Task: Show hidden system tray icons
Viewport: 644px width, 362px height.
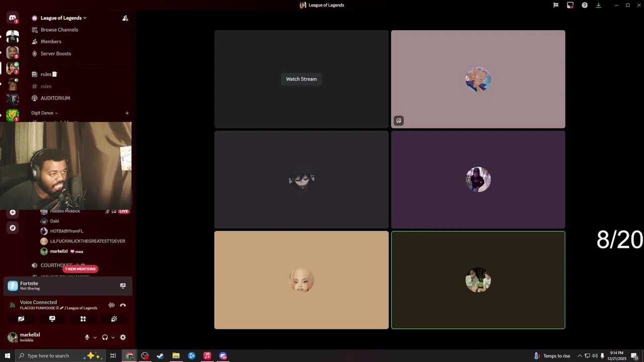Action: (580, 356)
